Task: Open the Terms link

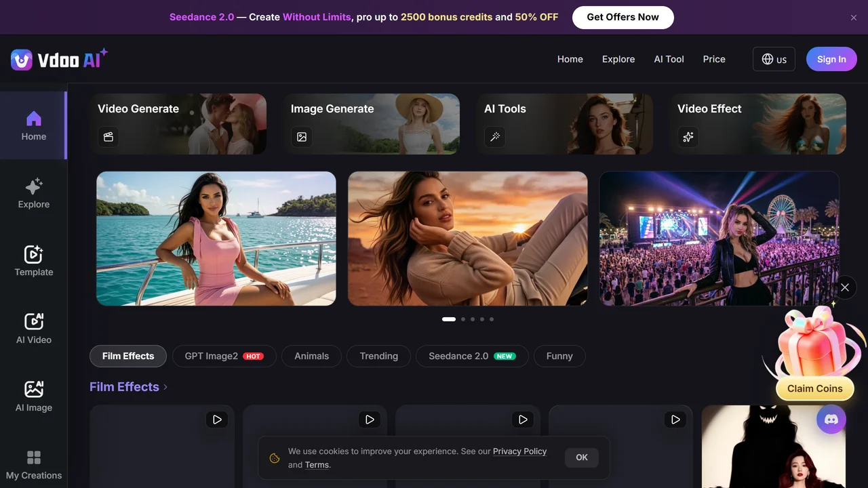Action: (317, 465)
